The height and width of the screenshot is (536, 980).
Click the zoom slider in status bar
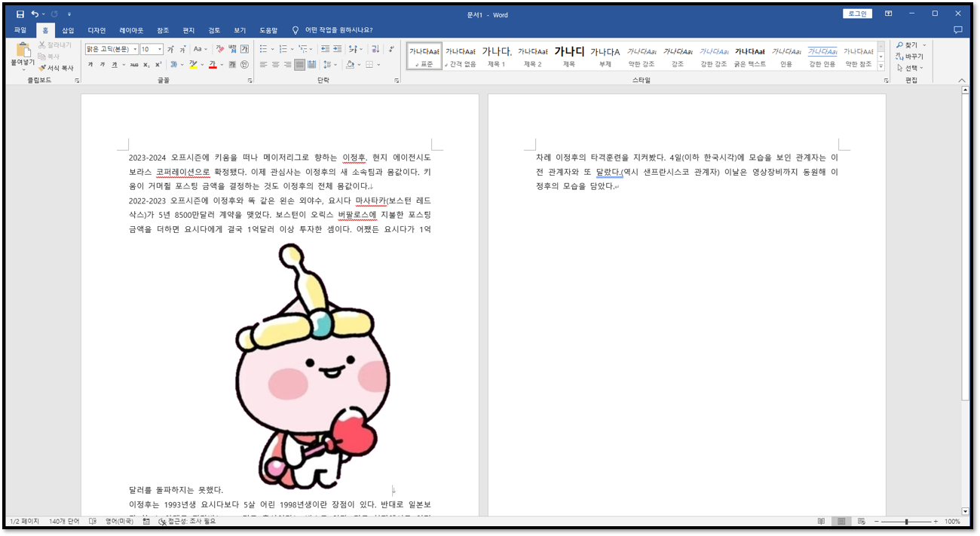(906, 521)
